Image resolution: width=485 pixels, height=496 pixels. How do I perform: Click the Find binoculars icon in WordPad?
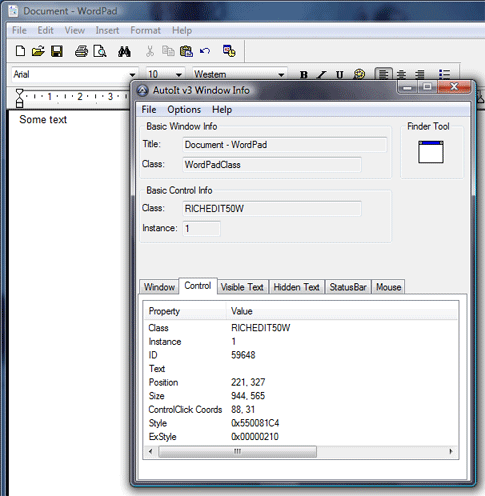[124, 51]
